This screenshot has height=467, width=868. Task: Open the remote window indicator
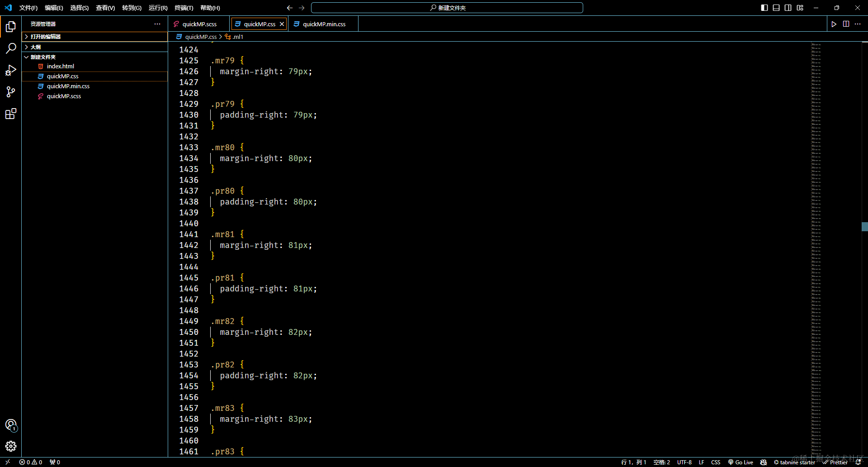coord(8,462)
